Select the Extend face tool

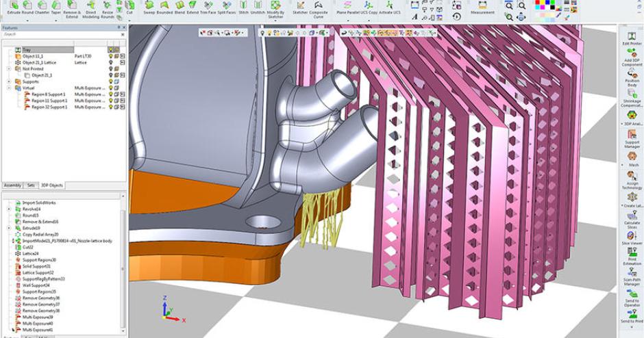(x=193, y=8)
